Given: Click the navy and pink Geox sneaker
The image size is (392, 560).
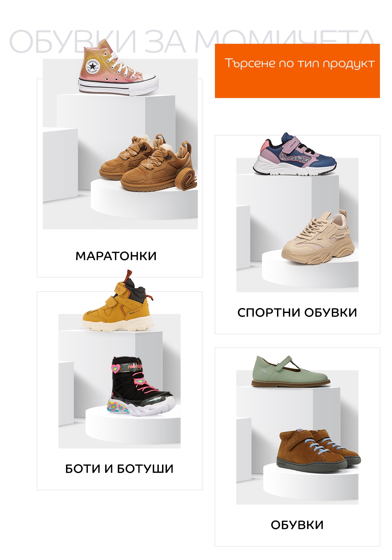Looking at the screenshot, I should [295, 154].
